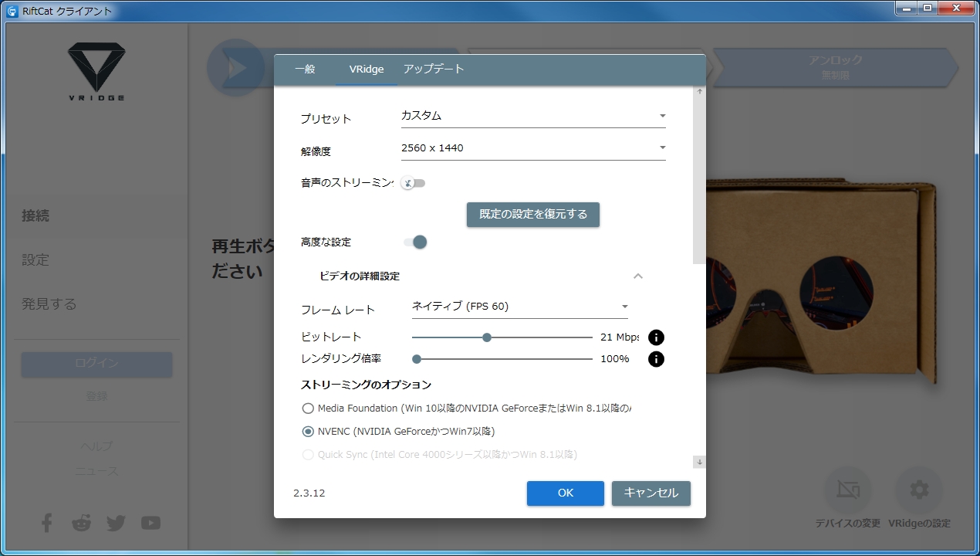Image resolution: width=980 pixels, height=556 pixels.
Task: Open 発見する in the sidebar
Action: (49, 304)
